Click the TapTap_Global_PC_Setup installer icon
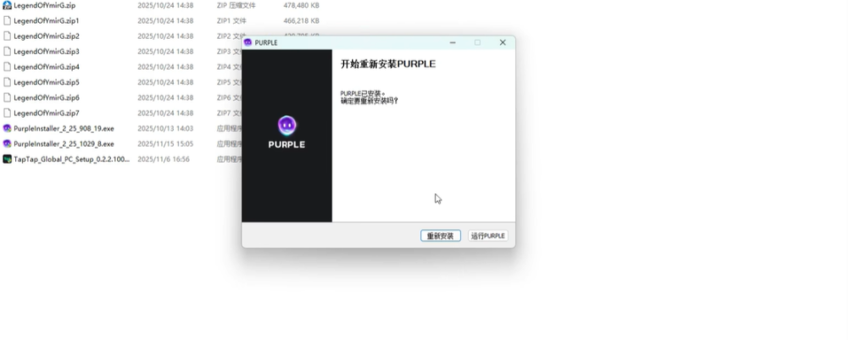 coord(7,159)
